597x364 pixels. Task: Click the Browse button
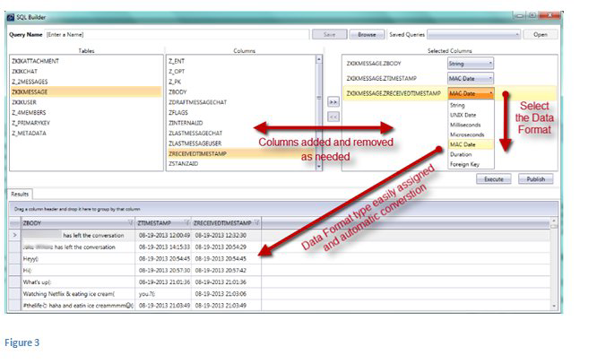point(366,34)
